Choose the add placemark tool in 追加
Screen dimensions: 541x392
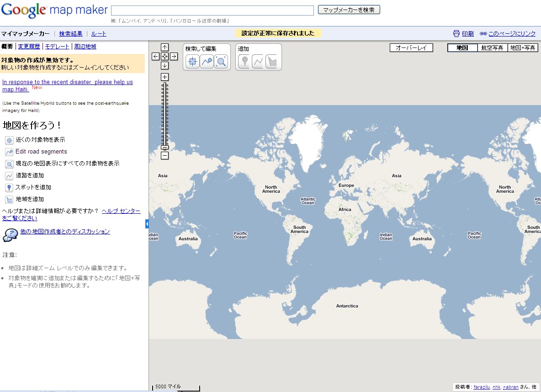coord(244,61)
